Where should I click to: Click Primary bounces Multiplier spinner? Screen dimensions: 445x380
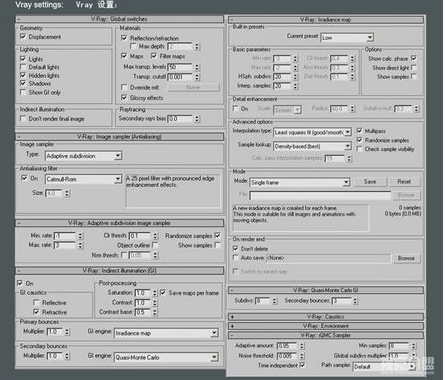tap(67, 332)
